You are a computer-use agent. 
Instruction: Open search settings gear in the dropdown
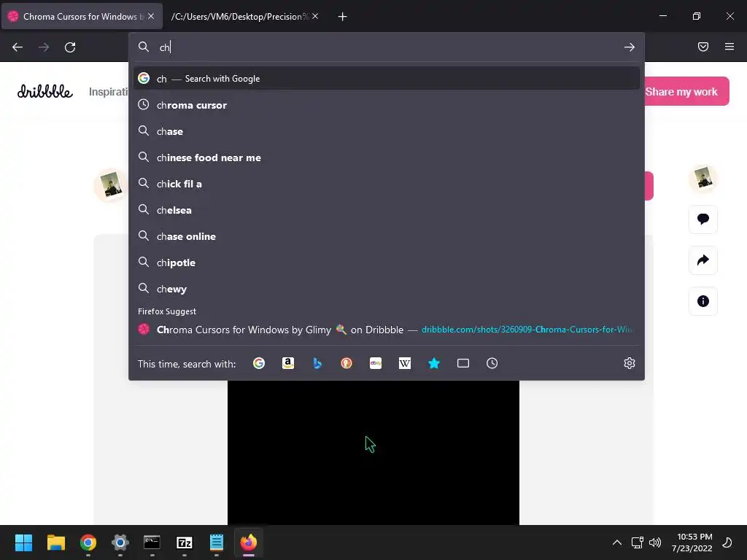click(x=630, y=363)
